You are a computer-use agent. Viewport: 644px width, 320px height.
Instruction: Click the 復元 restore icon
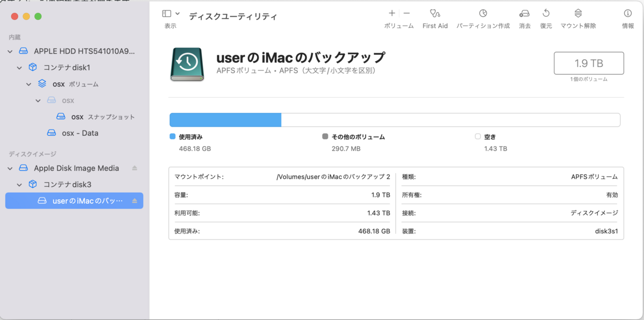[546, 13]
